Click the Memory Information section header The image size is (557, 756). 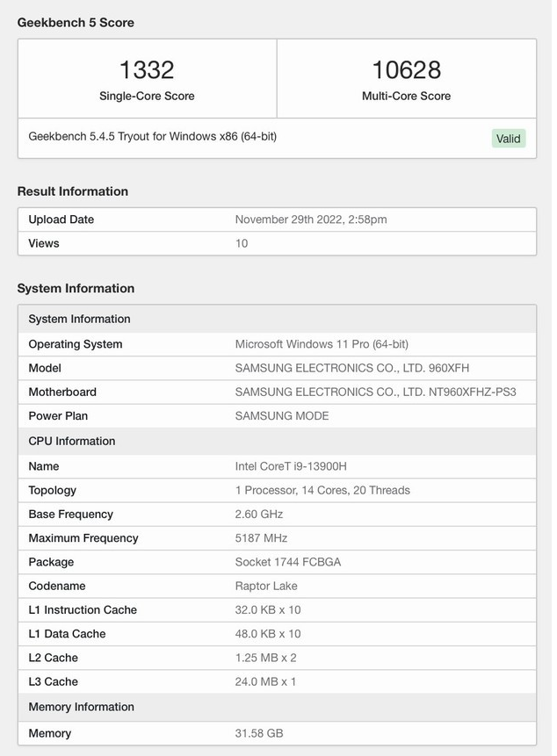click(82, 707)
